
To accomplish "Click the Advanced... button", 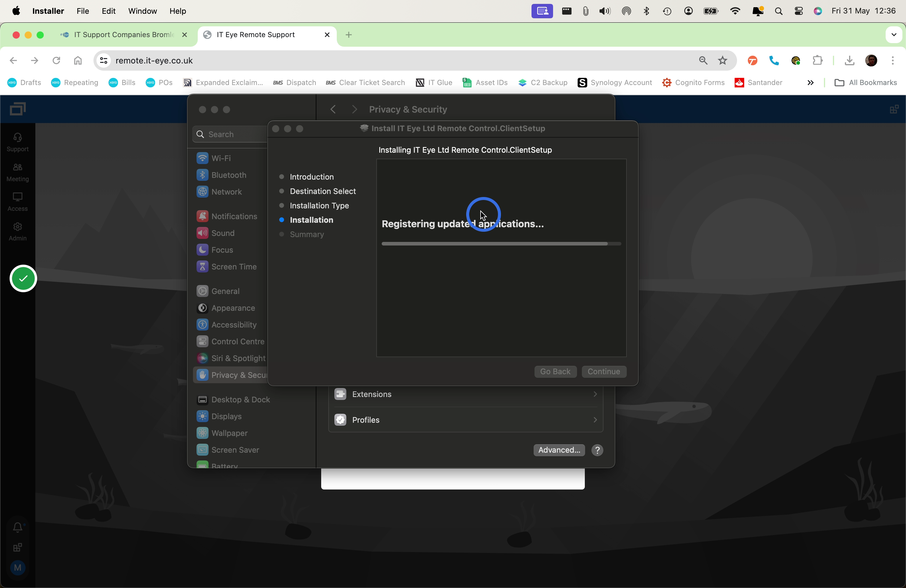I will tap(559, 450).
